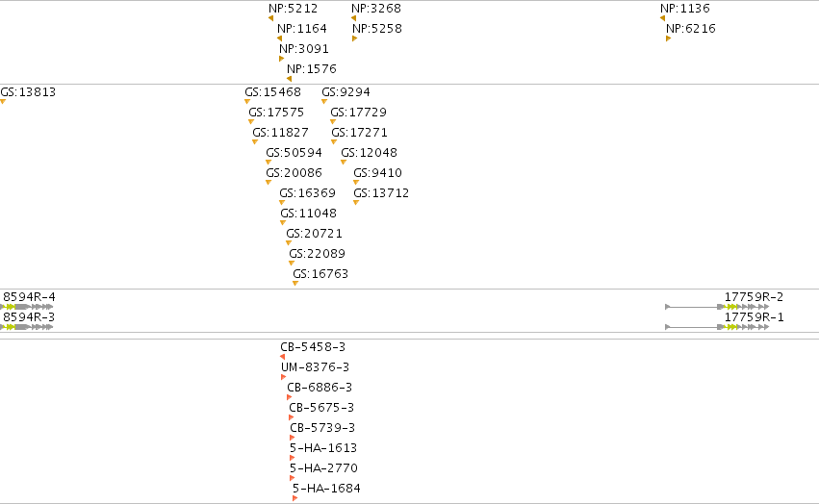Click the 5-HA-1684 feature label
The image size is (819, 504).
coord(326,489)
